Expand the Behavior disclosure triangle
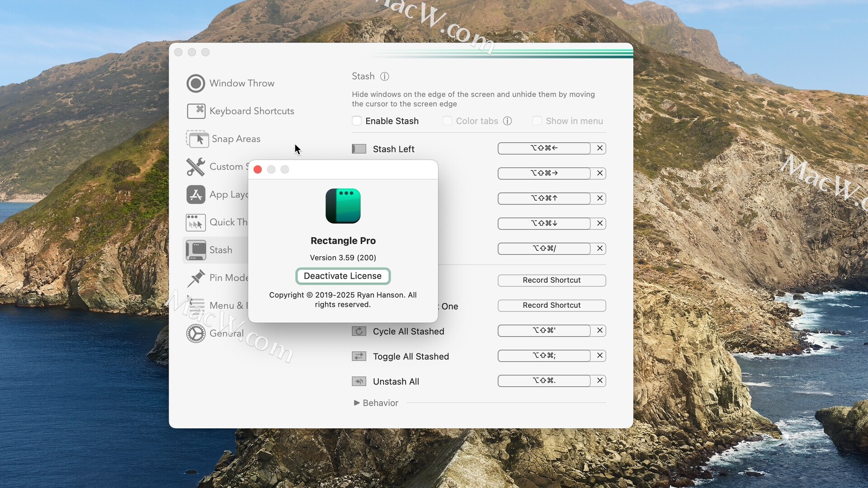 (357, 403)
